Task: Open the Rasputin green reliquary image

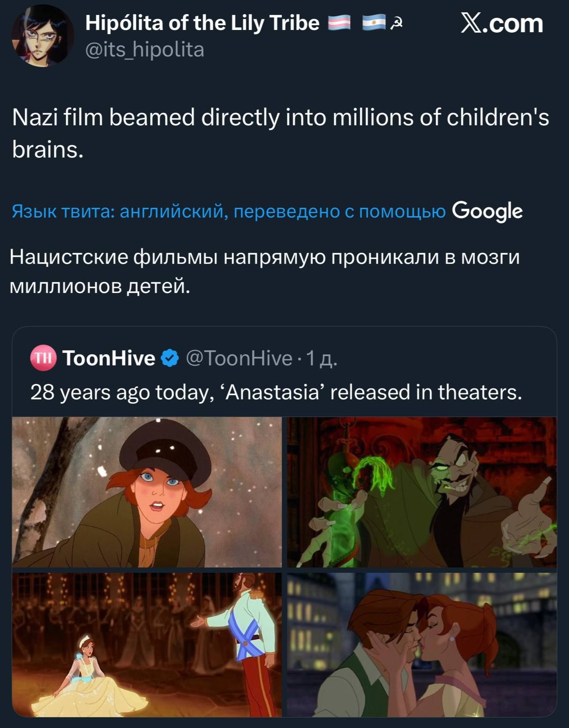Action: click(x=422, y=492)
